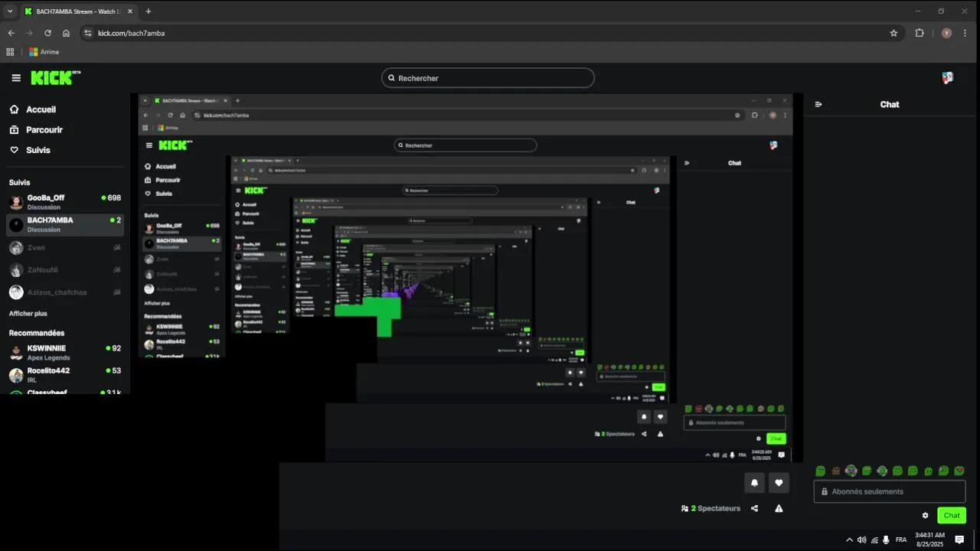Viewport: 980px width, 551px height.
Task: Open the Azizos_chafchaa channel
Action: point(65,292)
